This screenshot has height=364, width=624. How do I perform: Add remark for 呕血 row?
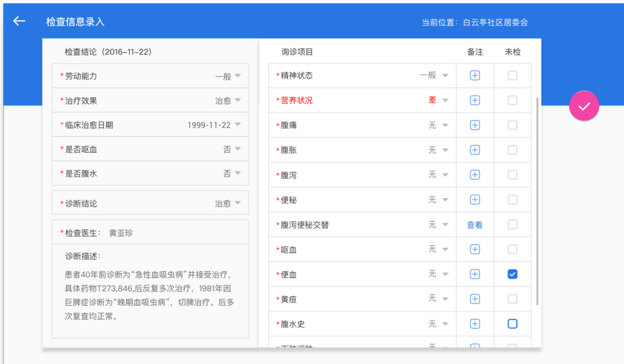pos(475,250)
